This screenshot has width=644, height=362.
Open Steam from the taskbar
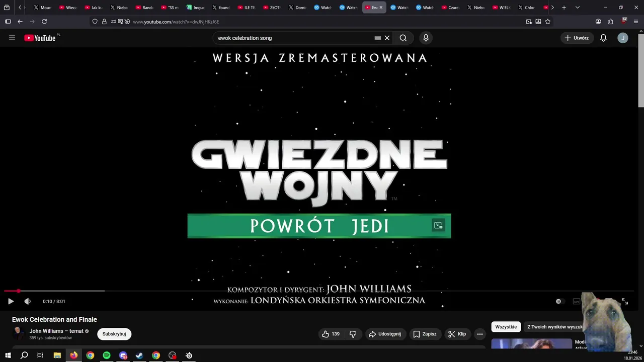(x=139, y=355)
